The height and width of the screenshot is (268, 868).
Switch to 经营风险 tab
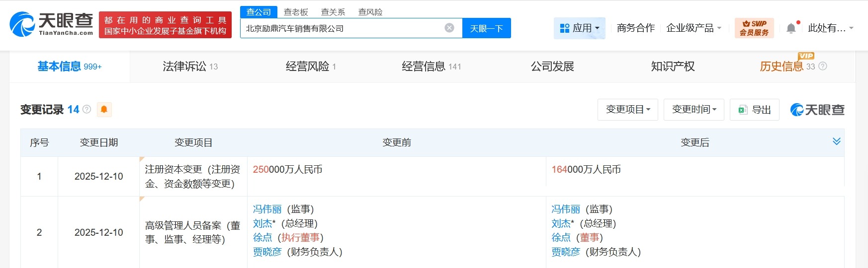[x=311, y=67]
